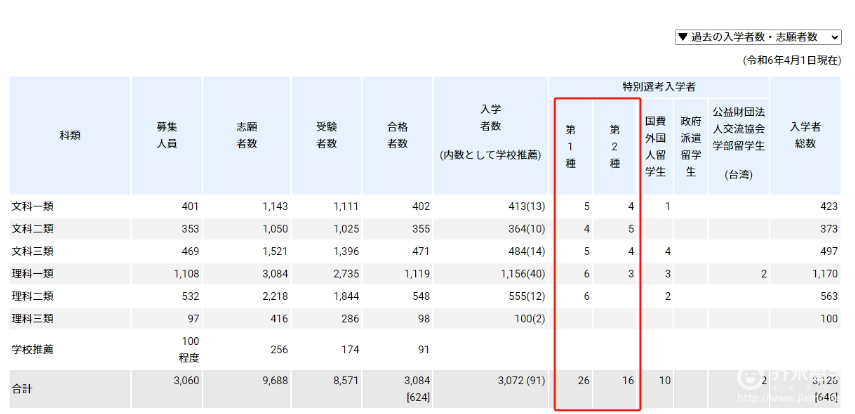Viewport: 855px width, 414px height.
Task: Click the 合格者数 column header
Action: 397,136
